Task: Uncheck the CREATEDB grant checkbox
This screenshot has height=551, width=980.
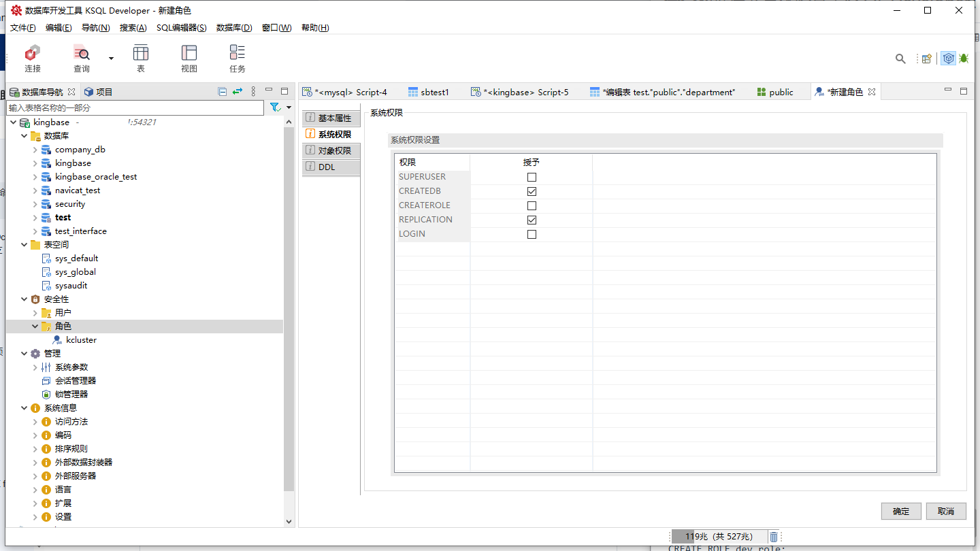Action: click(x=532, y=191)
